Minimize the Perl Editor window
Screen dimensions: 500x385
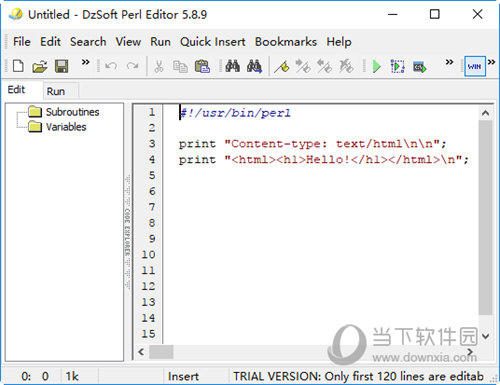393,14
